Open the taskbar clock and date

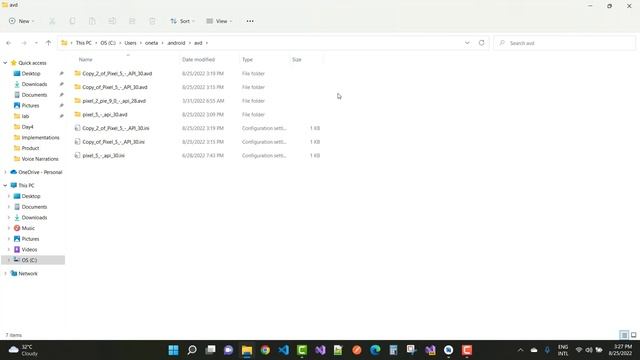pyautogui.click(x=620, y=350)
